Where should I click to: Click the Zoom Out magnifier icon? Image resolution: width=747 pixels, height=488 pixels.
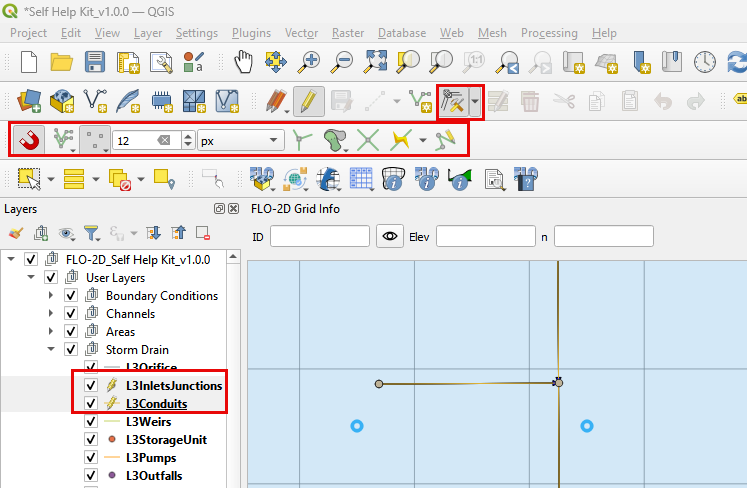pyautogui.click(x=342, y=62)
